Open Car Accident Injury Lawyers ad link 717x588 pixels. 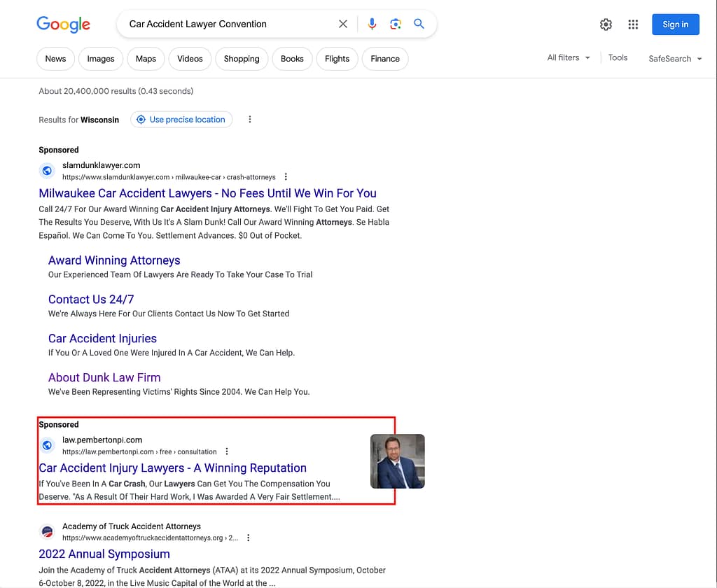173,468
